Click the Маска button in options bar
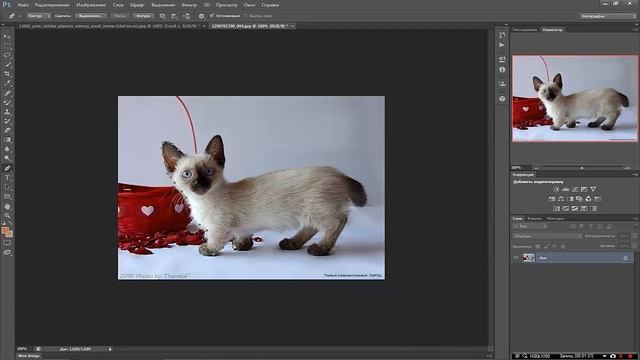This screenshot has height=360, width=640. pyautogui.click(x=120, y=16)
